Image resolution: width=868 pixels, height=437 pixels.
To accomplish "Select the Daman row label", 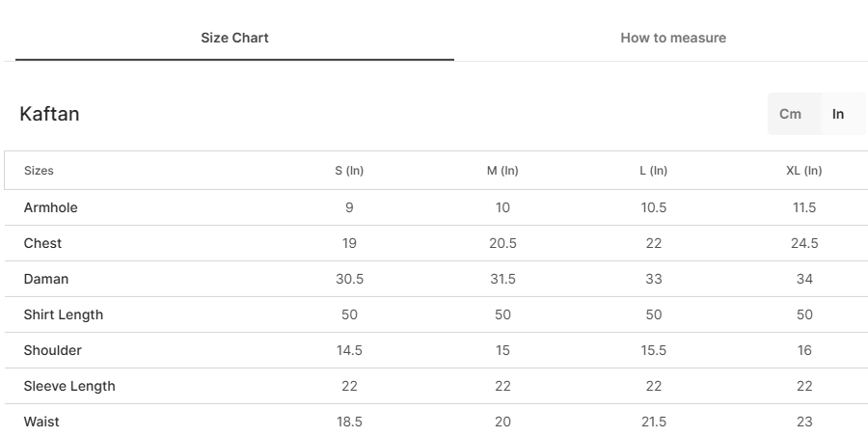I will coord(46,279).
